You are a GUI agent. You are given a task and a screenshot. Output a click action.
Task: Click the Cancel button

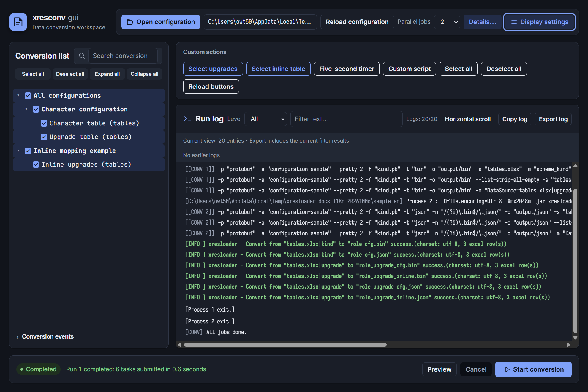point(476,369)
